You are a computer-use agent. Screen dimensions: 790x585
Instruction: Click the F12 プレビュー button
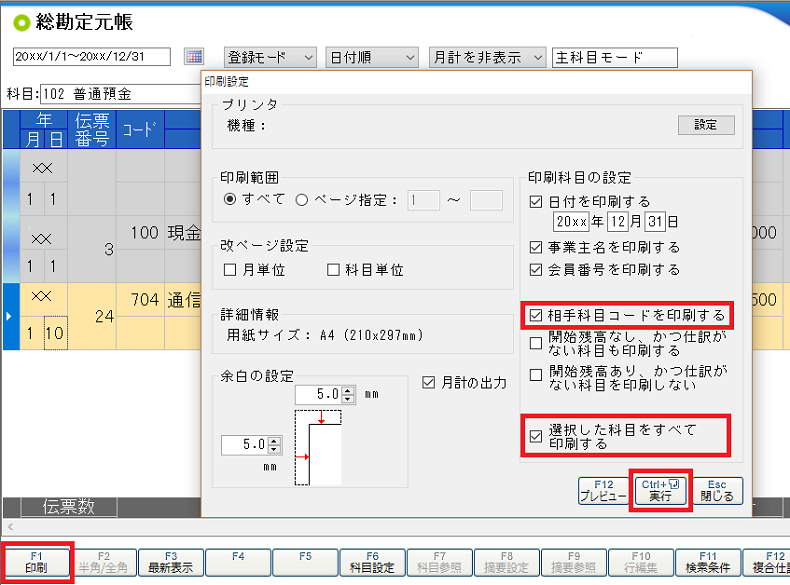[603, 491]
